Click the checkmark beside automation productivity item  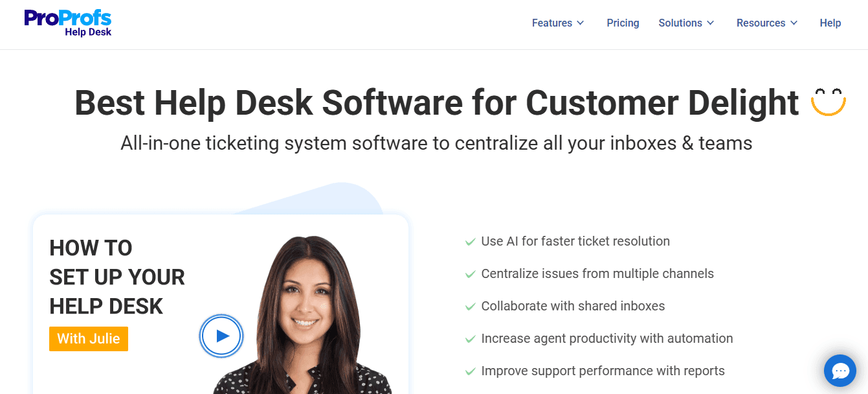[470, 338]
